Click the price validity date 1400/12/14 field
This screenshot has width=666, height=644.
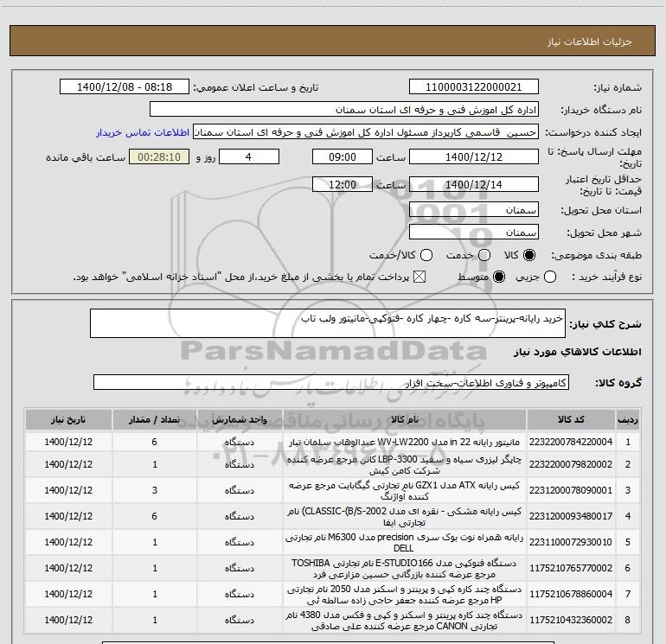[474, 184]
